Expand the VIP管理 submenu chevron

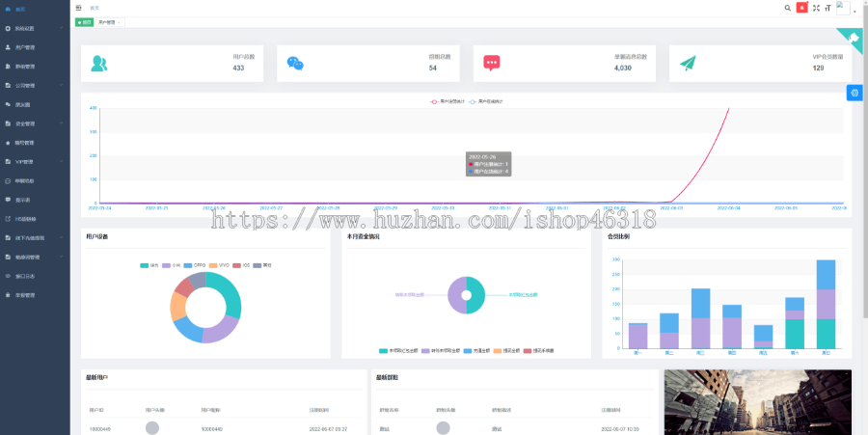61,162
